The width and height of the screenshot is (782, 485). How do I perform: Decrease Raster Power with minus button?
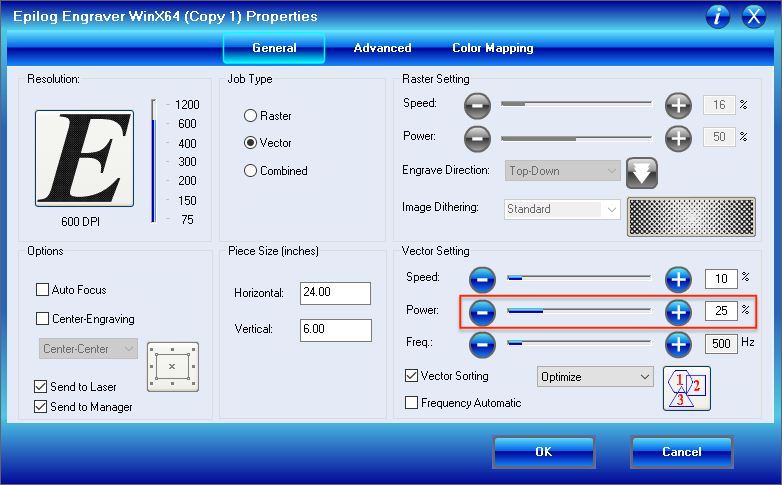(x=477, y=138)
